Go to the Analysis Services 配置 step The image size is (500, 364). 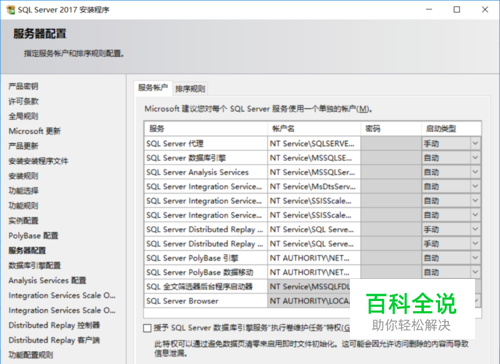coord(47,280)
